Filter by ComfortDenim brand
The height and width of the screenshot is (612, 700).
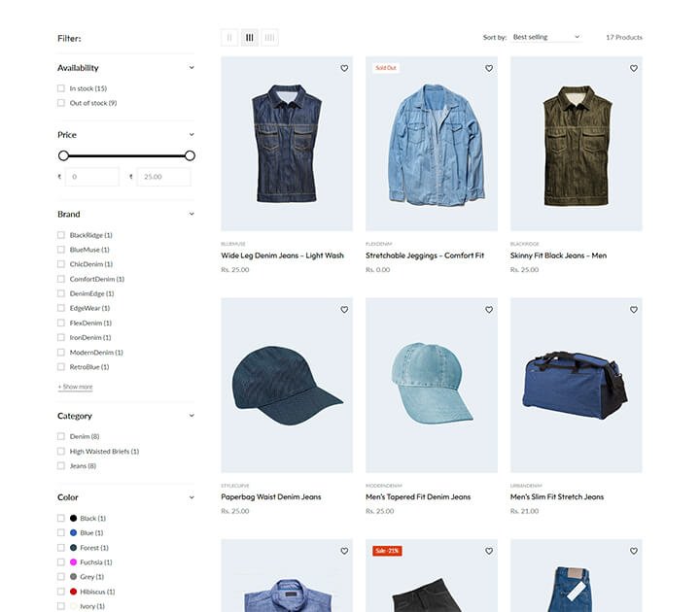[61, 279]
